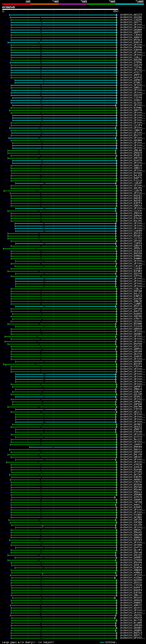
Task: Select hit label UniRef100_B4LY49
Action: tap(131, 454)
